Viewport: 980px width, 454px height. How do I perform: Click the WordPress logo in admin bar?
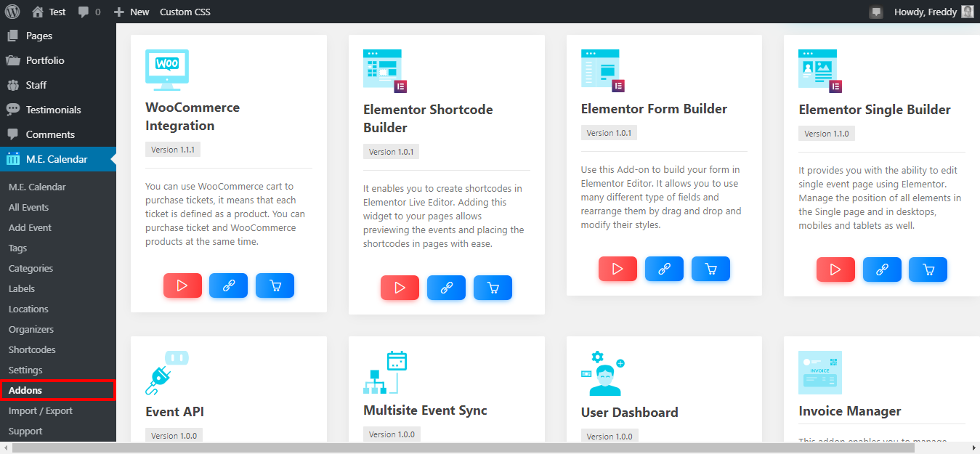pyautogui.click(x=12, y=12)
